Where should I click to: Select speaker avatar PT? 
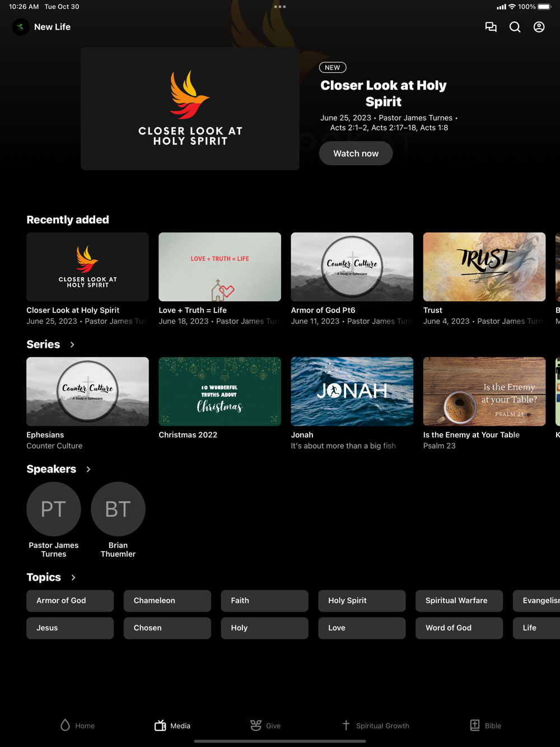tap(54, 509)
